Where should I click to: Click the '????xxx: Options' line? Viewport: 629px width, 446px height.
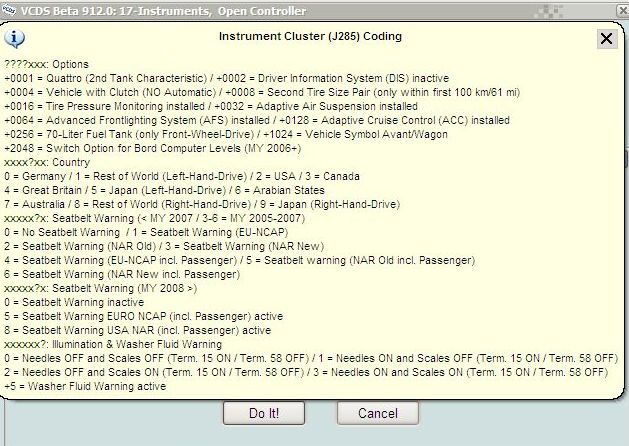click(x=46, y=64)
